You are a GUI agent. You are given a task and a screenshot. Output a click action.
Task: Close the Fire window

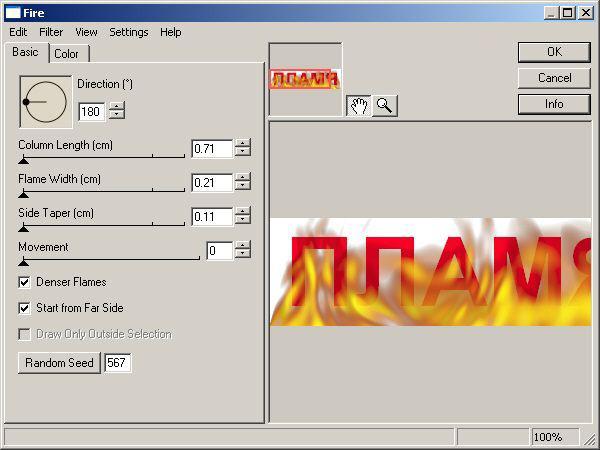[586, 13]
